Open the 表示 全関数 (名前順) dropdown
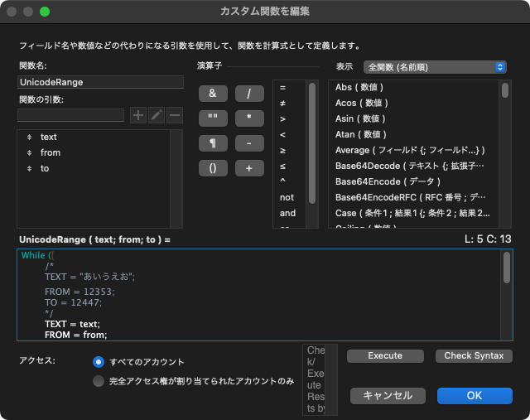The width and height of the screenshot is (530, 420). click(x=435, y=67)
